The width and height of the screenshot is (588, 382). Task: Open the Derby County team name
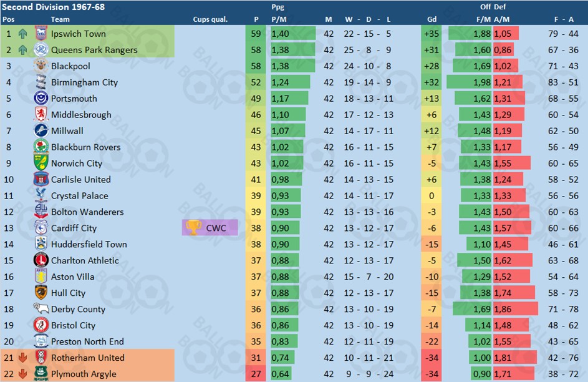(x=78, y=309)
